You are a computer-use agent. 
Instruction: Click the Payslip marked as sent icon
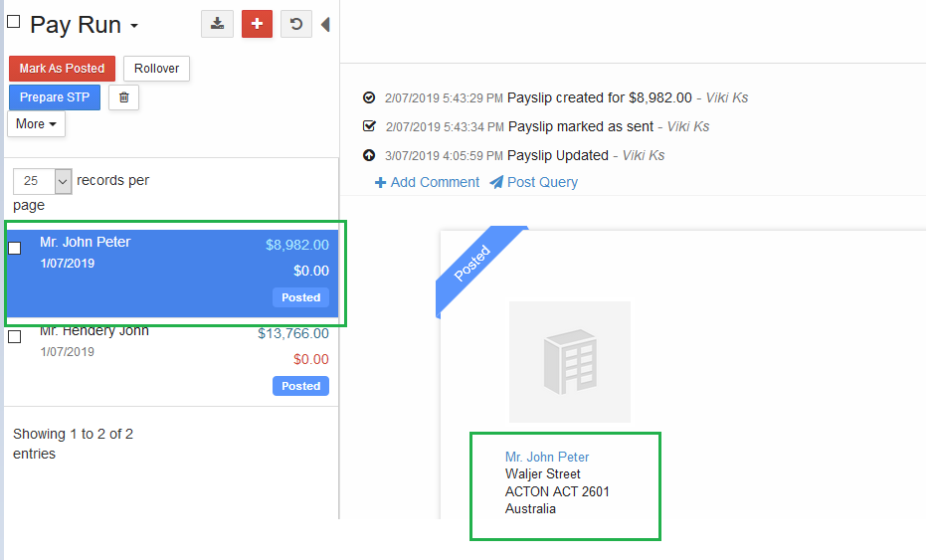(369, 126)
